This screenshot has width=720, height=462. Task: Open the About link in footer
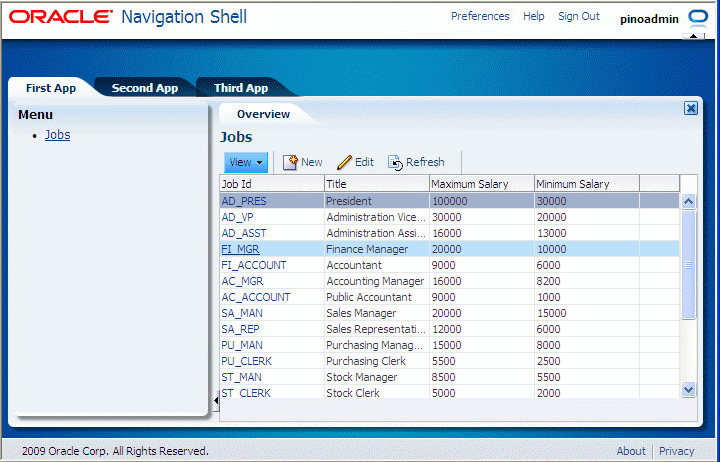[631, 451]
